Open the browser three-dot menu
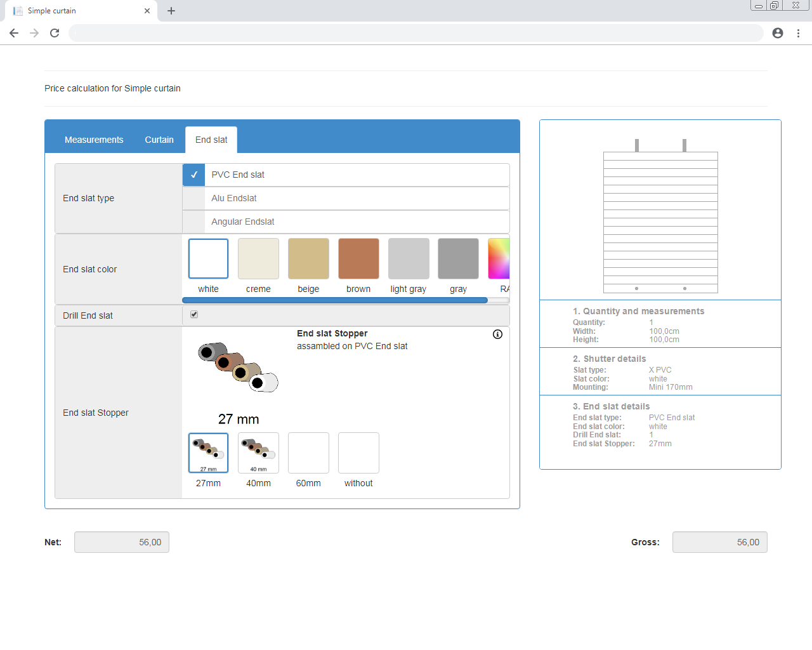The height and width of the screenshot is (650, 812). click(x=798, y=33)
